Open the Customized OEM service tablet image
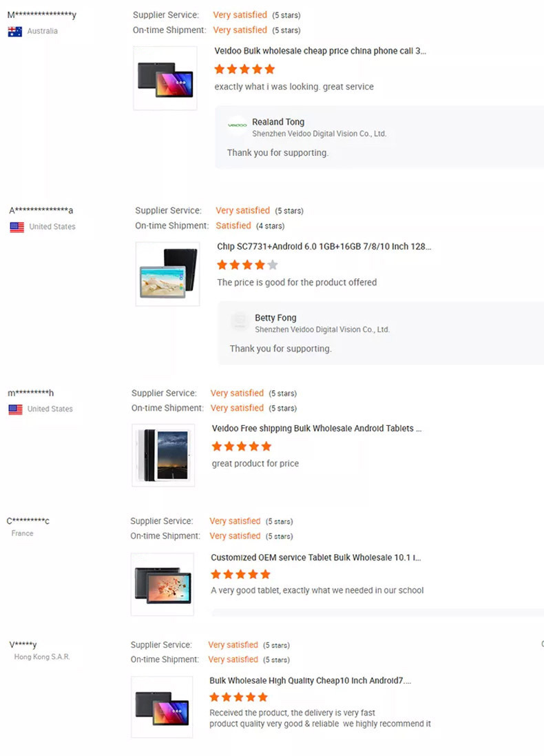The height and width of the screenshot is (756, 544). 163,584
